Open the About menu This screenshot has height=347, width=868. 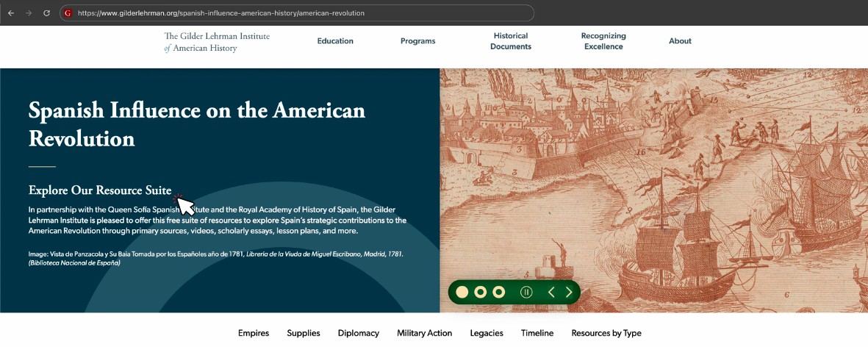[x=680, y=41]
